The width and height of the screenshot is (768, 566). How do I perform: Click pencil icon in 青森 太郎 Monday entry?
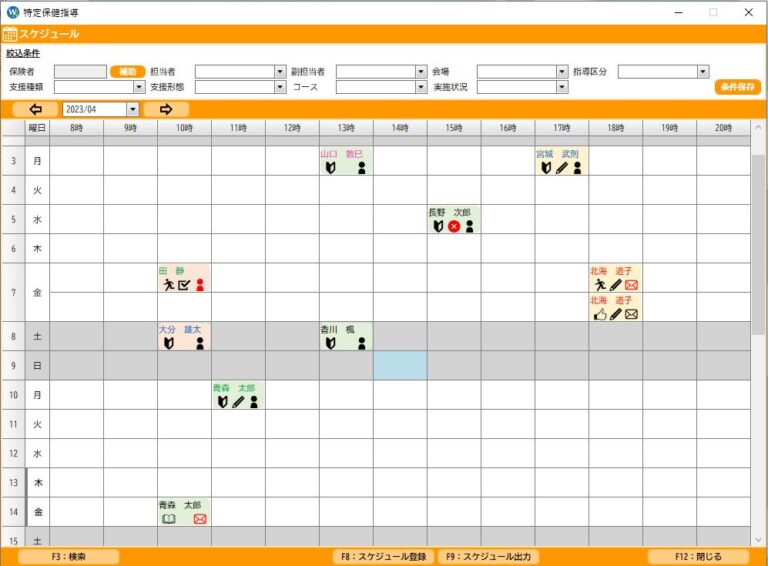(238, 402)
